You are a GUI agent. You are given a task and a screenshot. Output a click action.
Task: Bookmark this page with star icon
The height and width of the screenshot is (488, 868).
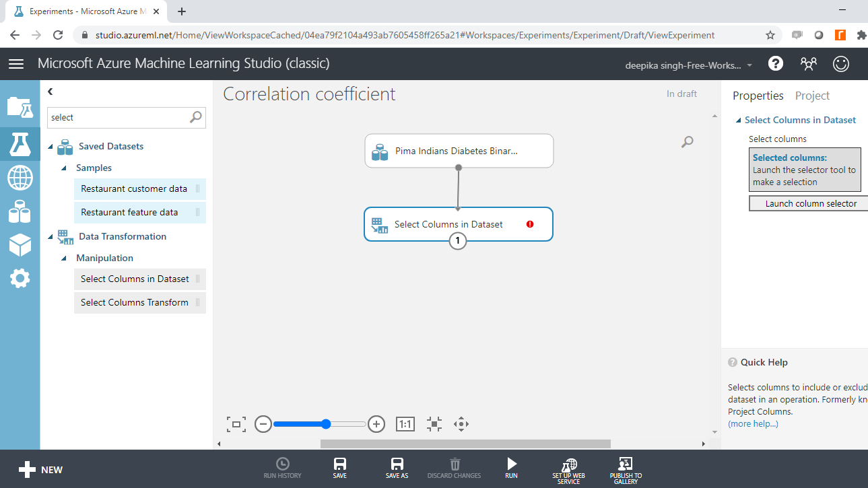click(x=770, y=35)
